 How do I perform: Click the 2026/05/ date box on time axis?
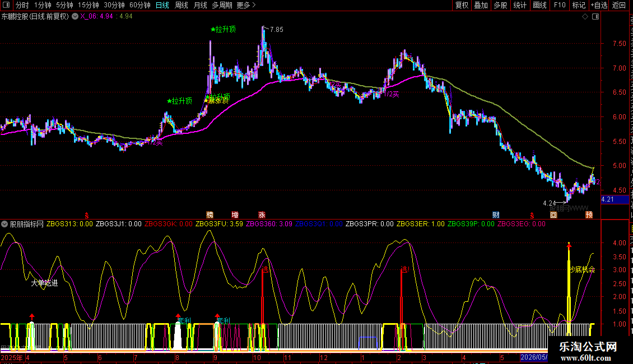pyautogui.click(x=534, y=357)
